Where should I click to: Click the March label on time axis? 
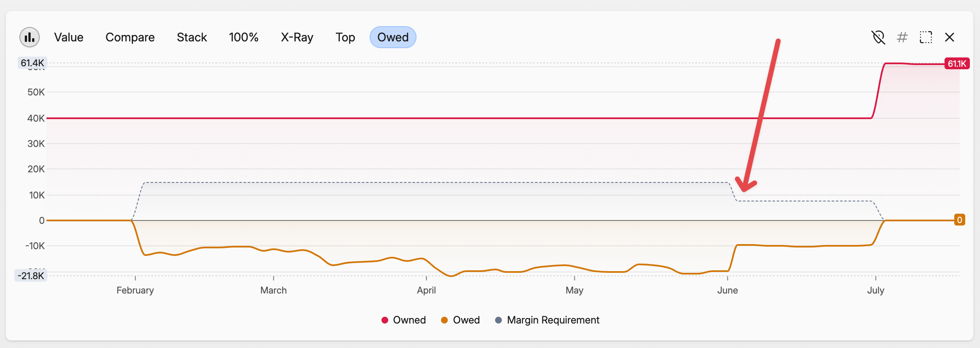click(273, 290)
